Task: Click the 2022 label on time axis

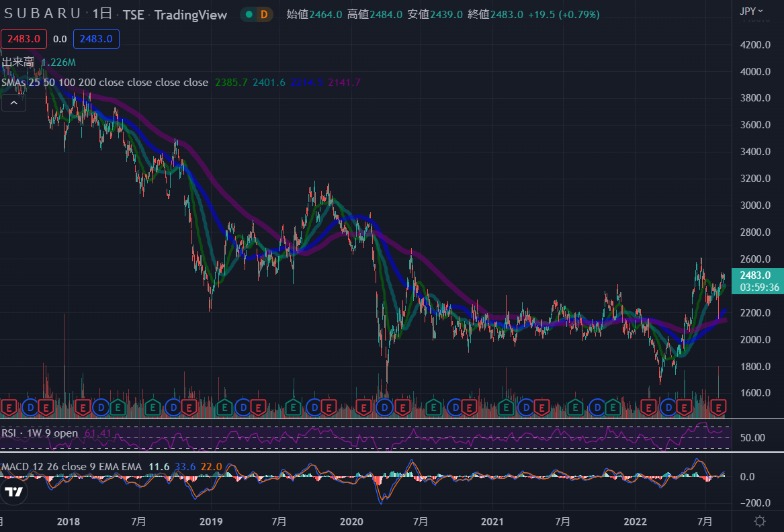Action: (x=635, y=522)
